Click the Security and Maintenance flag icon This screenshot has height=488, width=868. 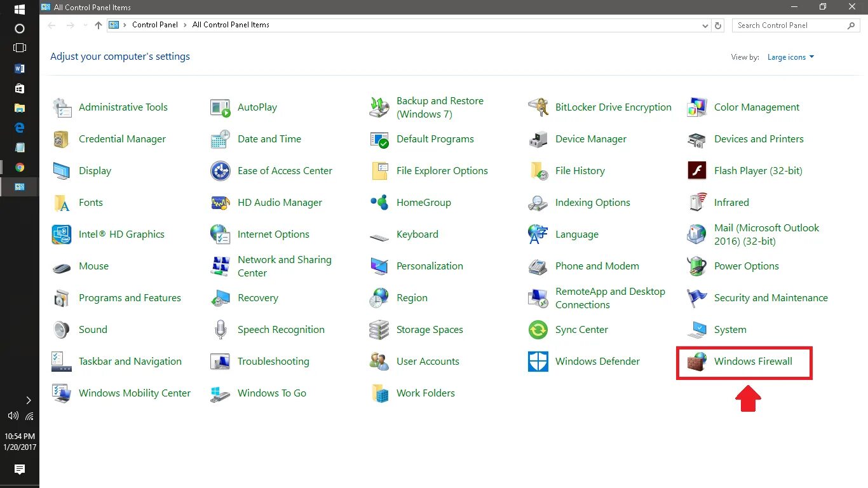(697, 298)
